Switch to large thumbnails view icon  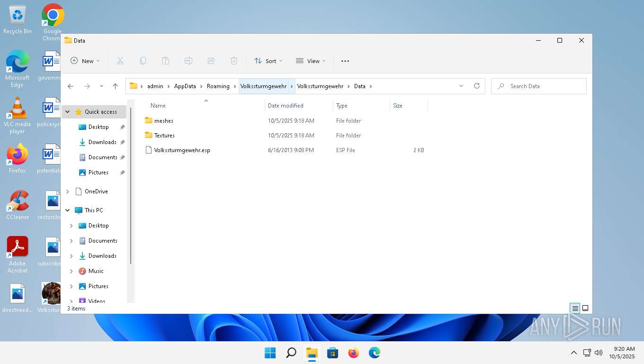585,308
